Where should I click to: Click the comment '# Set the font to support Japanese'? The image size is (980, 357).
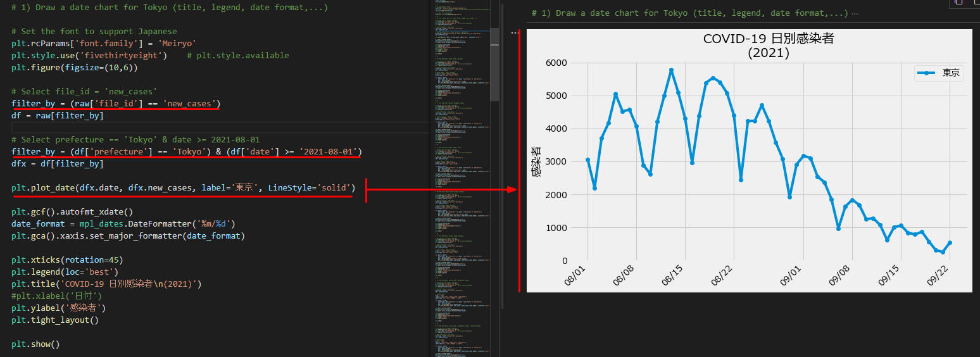click(x=94, y=32)
